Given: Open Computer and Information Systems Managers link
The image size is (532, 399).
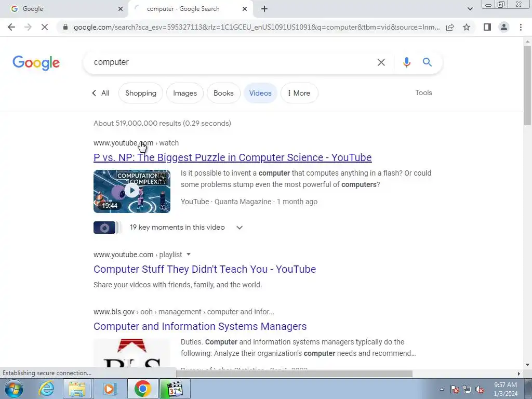Looking at the screenshot, I should coord(200,326).
